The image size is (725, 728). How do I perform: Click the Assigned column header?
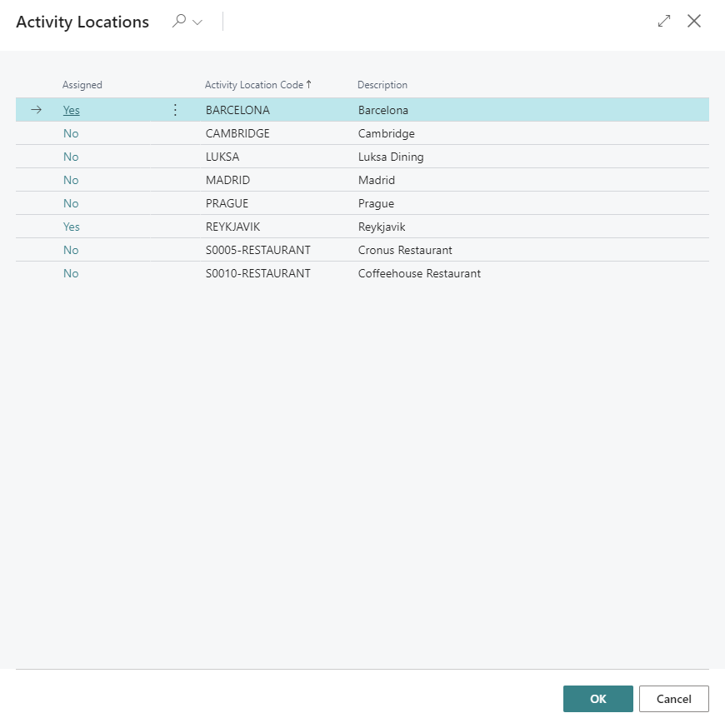click(x=82, y=85)
